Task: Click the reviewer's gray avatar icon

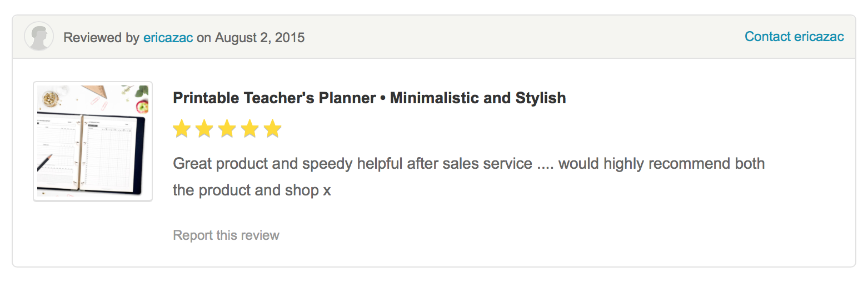Action: click(x=39, y=36)
